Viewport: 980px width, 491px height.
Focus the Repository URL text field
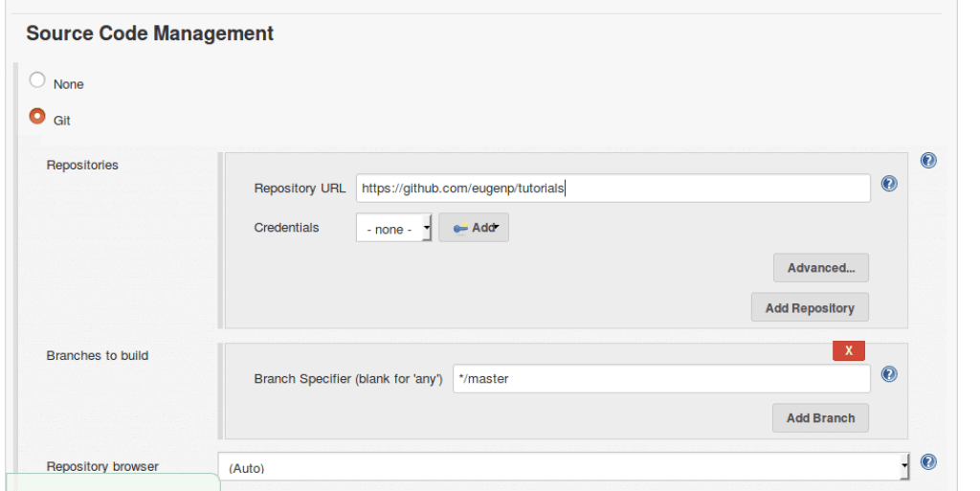[x=613, y=188]
